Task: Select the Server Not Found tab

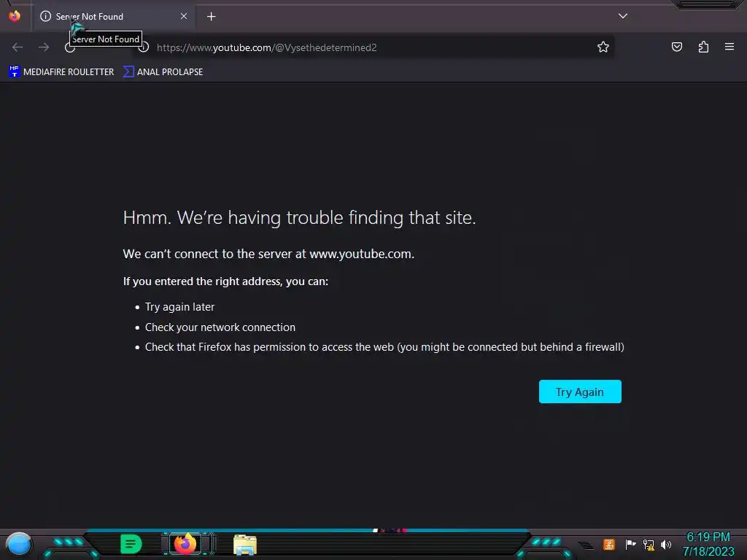Action: coord(115,17)
